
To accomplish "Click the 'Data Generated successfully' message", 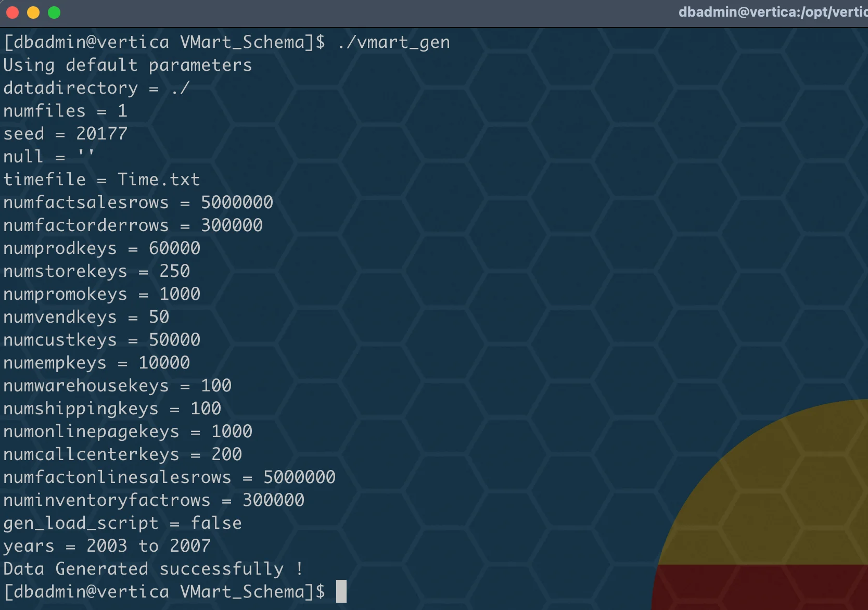I will [154, 569].
